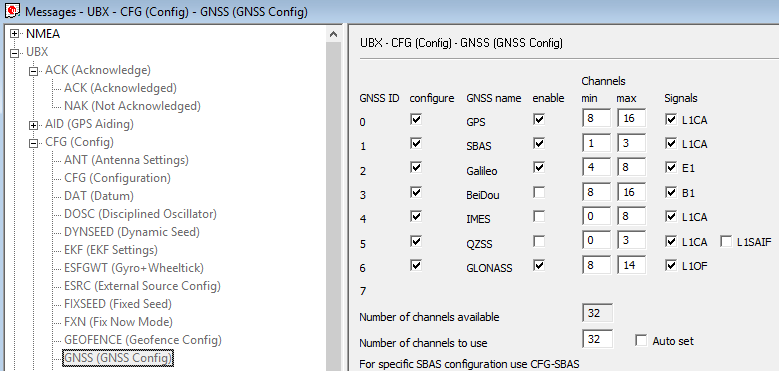Toggle configure checkbox for GPS
This screenshot has width=779, height=371.
pos(416,119)
